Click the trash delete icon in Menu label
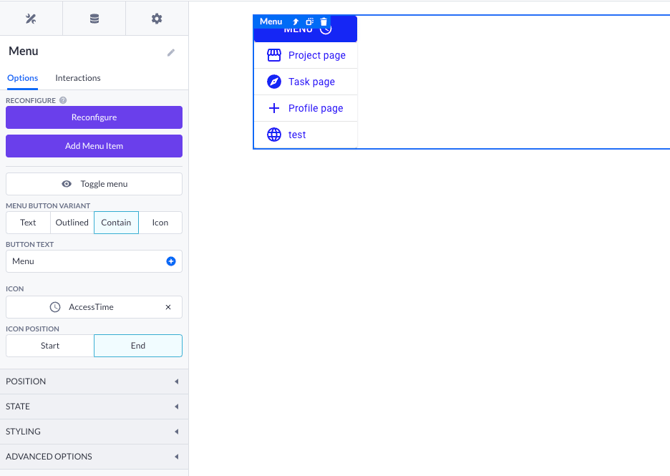Viewport: 670px width, 476px height. click(x=323, y=22)
